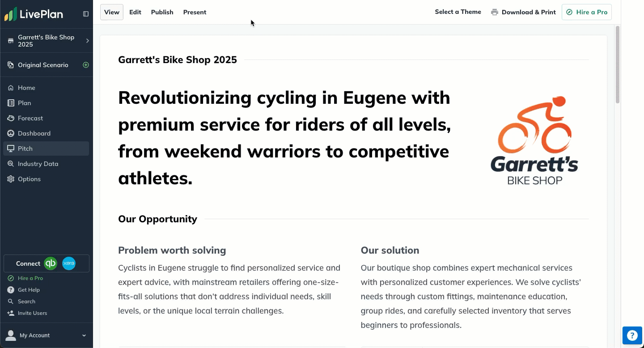Open the Select a Theme chooser
The image size is (644, 348).
coord(458,12)
